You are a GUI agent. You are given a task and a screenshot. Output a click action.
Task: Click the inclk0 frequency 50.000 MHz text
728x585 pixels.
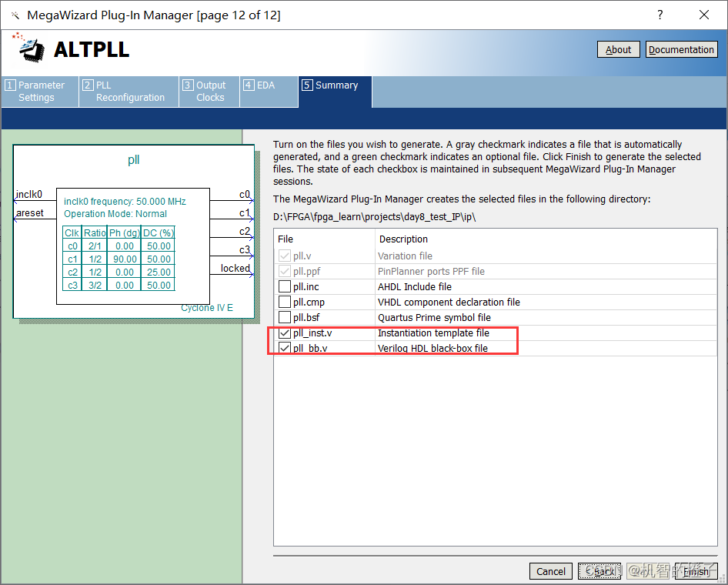(x=125, y=201)
